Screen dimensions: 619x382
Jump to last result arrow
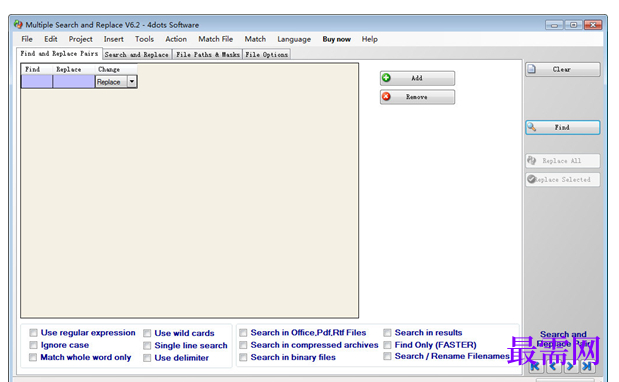tap(587, 367)
